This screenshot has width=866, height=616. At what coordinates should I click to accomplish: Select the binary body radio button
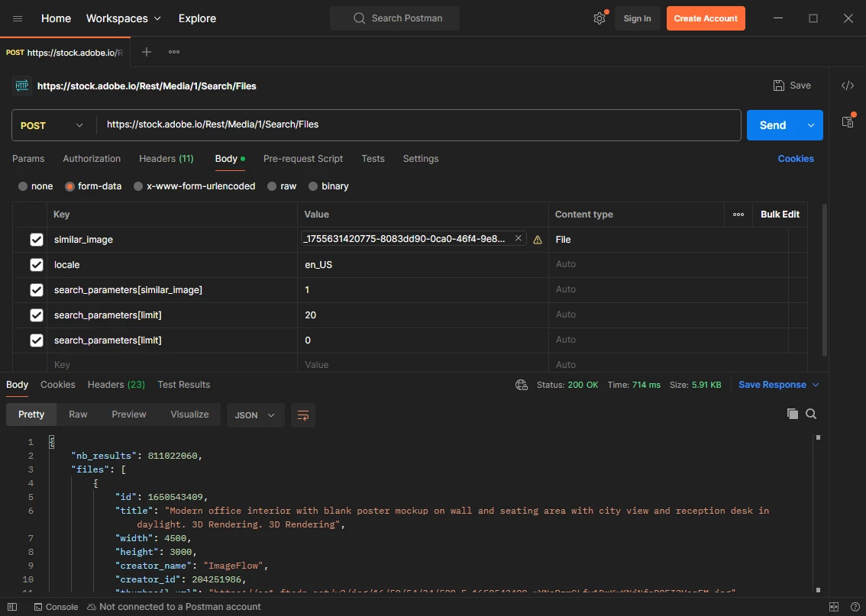tap(313, 186)
